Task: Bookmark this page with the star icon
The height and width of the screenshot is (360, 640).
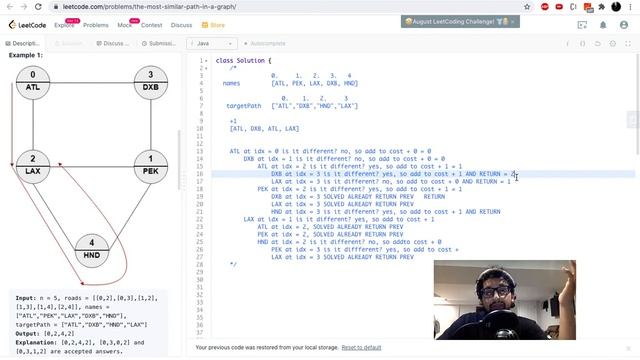Action: coord(527,7)
